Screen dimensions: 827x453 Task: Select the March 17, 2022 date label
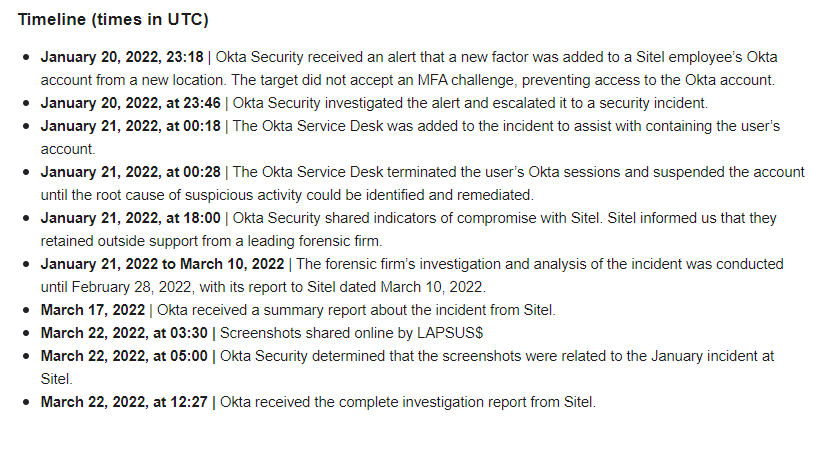point(93,310)
